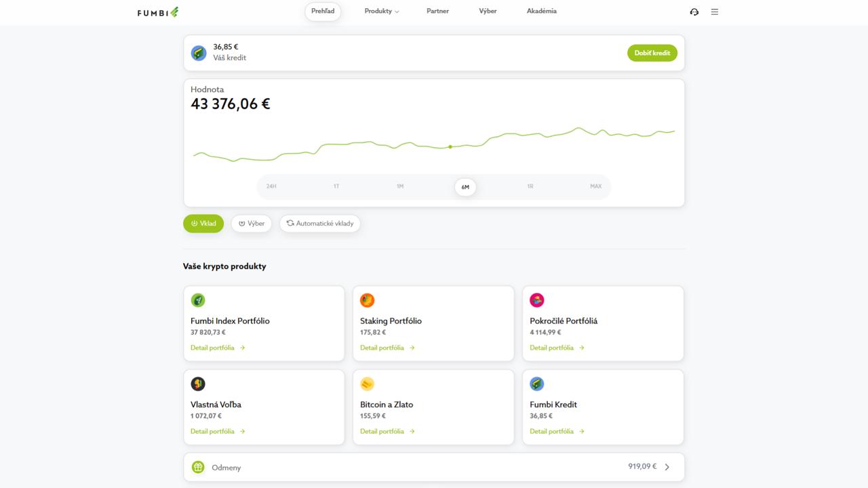Select the 1M chart time range
The image size is (868, 488).
400,186
